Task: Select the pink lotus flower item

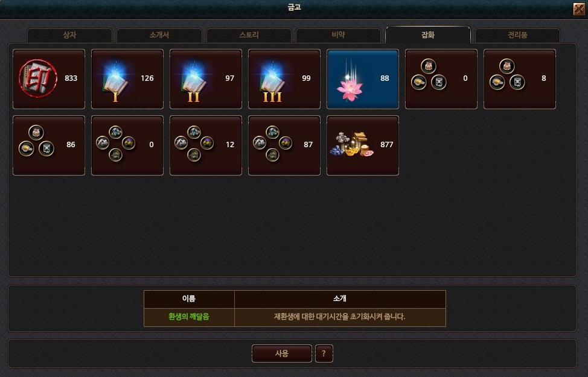Action: (363, 79)
